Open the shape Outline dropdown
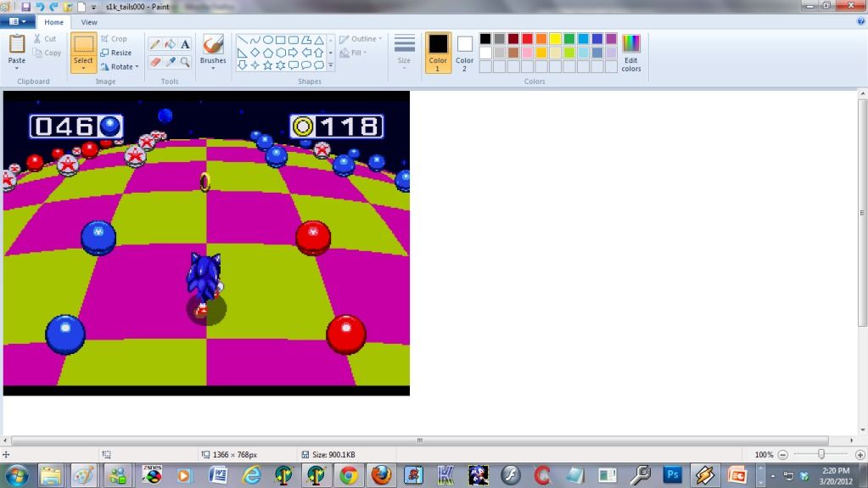This screenshot has height=488, width=868. [x=361, y=39]
